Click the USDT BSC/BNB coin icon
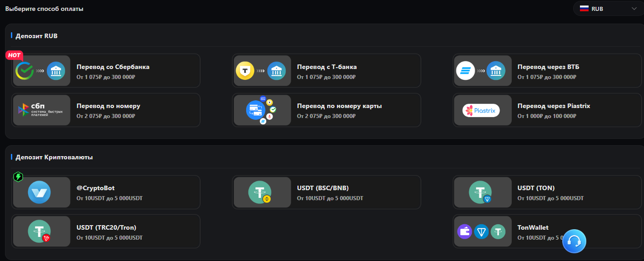 coord(260,192)
